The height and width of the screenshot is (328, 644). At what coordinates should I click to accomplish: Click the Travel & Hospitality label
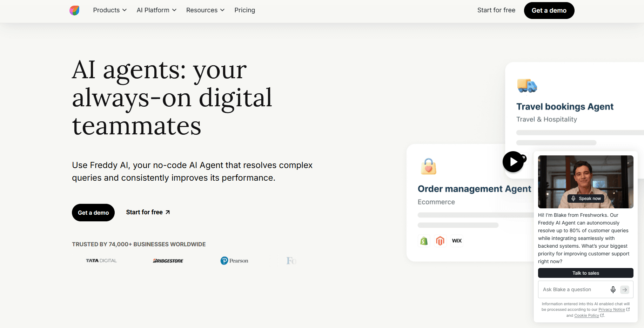546,119
